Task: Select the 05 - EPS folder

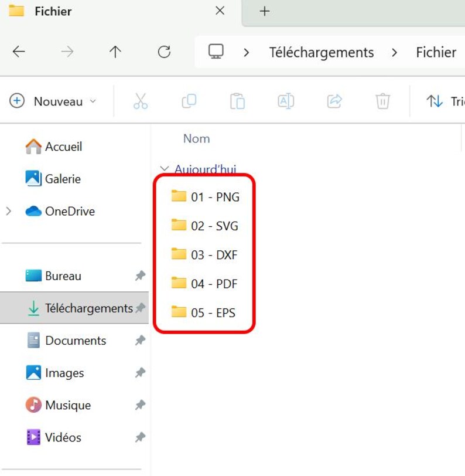Action: point(203,312)
